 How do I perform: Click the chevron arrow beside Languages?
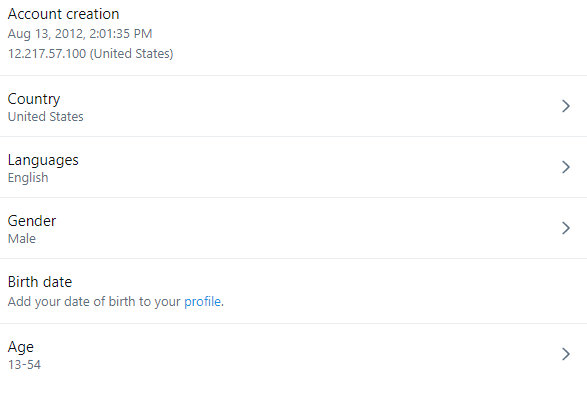[566, 167]
